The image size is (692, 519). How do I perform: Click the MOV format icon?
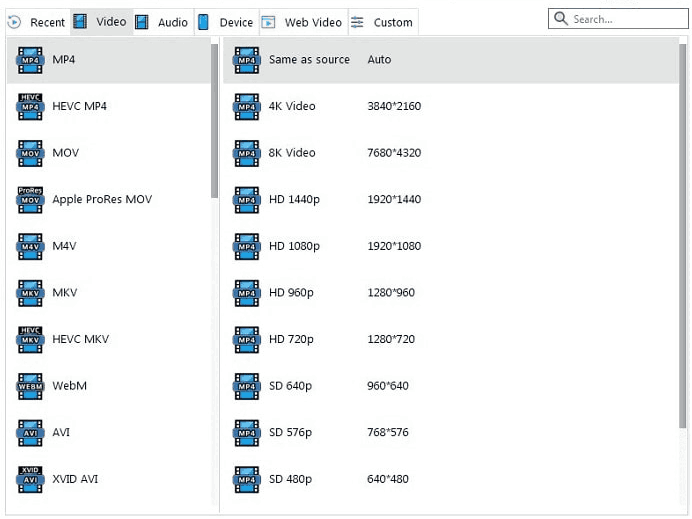click(30, 153)
